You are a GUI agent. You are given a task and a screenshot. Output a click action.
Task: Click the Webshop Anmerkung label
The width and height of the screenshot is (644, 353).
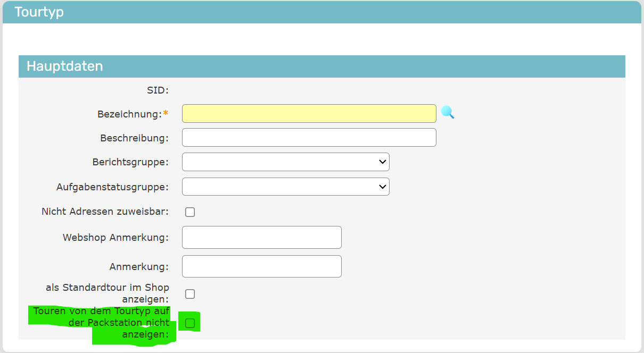(115, 238)
